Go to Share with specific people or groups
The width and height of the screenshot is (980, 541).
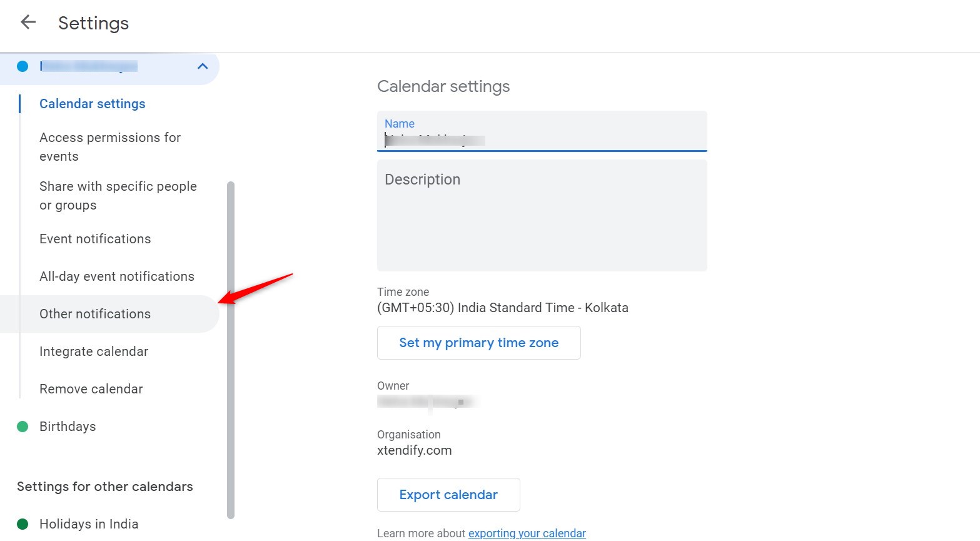pos(118,196)
